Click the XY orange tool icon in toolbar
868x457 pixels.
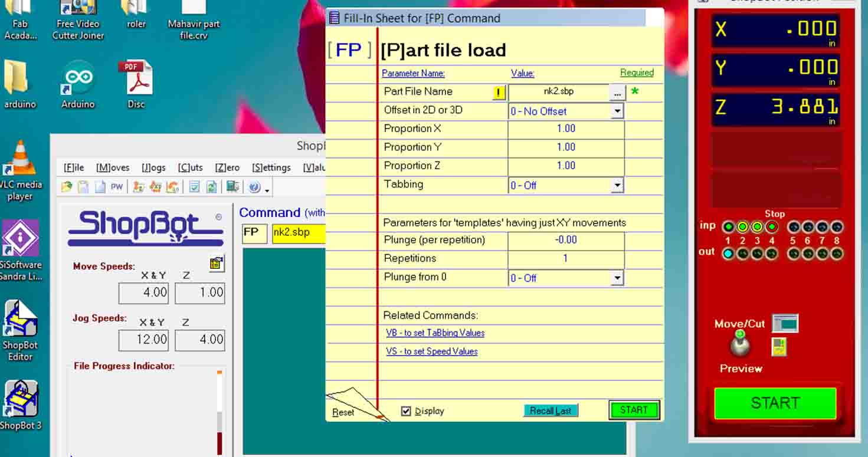(x=156, y=187)
